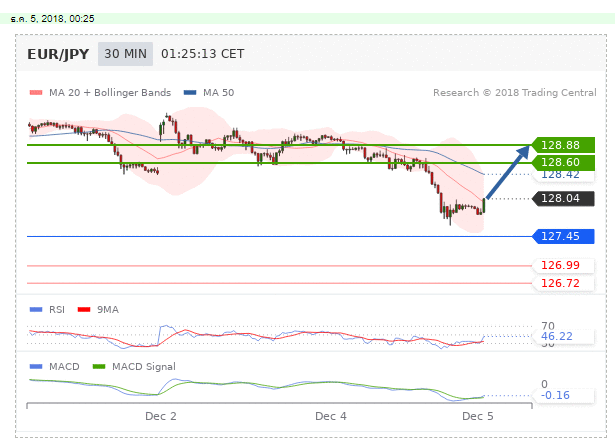Click the 128.60 green resistance price label
Image resolution: width=615 pixels, height=446 pixels.
click(x=561, y=162)
